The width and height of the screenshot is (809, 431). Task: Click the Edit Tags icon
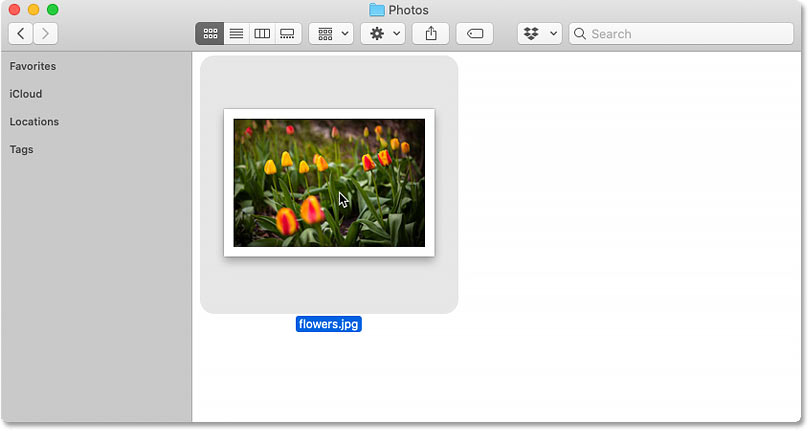point(475,34)
